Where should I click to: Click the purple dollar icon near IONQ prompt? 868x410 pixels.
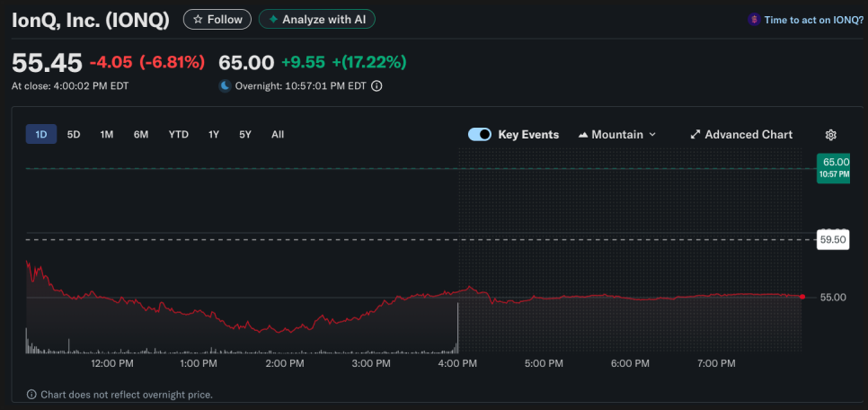pos(754,19)
